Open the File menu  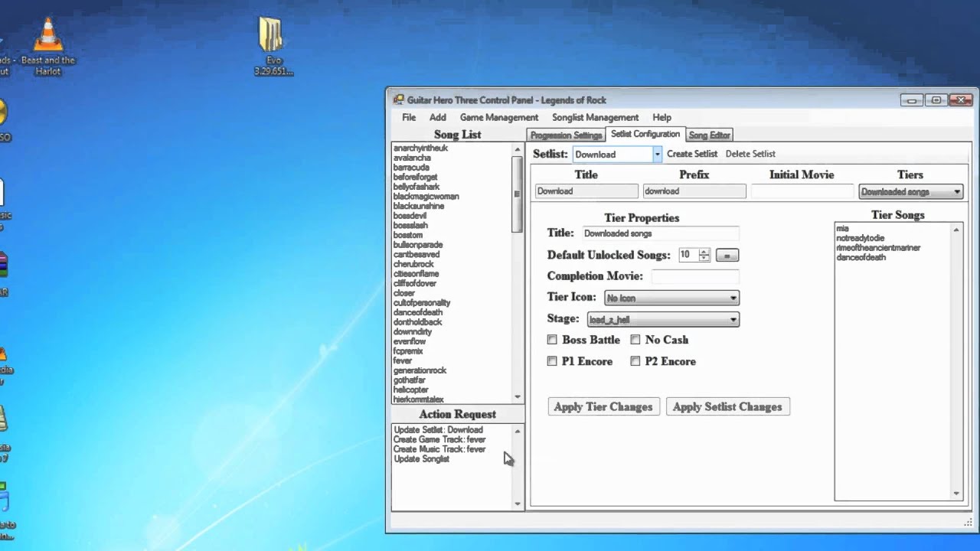[409, 117]
